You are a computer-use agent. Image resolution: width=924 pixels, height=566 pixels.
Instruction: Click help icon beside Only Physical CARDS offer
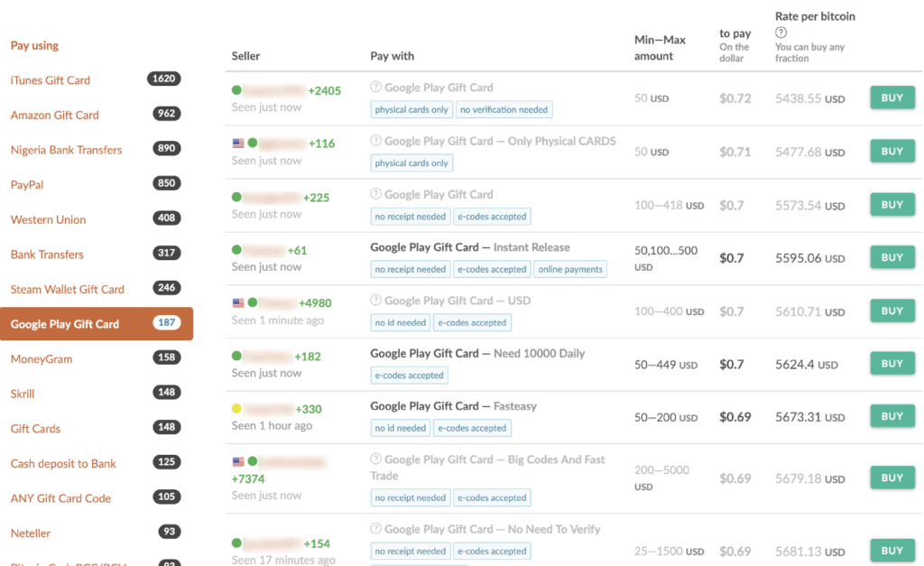[x=376, y=140]
